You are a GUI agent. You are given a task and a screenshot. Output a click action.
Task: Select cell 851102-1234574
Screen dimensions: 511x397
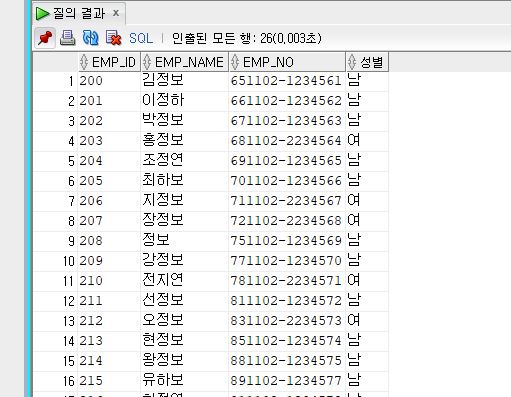click(287, 341)
